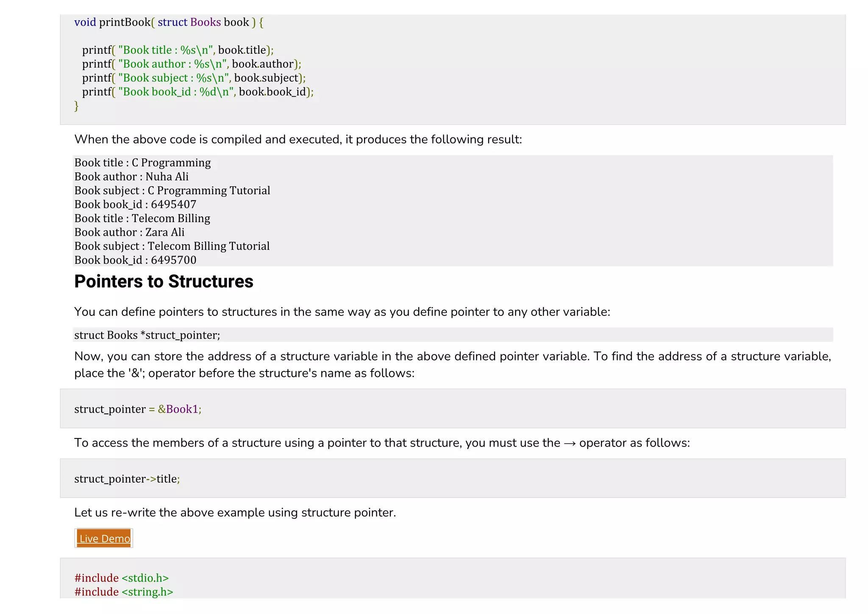868x614 pixels.
Task: Click '#include <string.h>' line
Action: (124, 592)
